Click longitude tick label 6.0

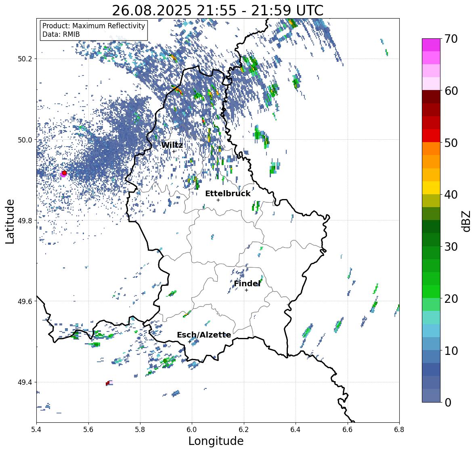[x=192, y=429]
